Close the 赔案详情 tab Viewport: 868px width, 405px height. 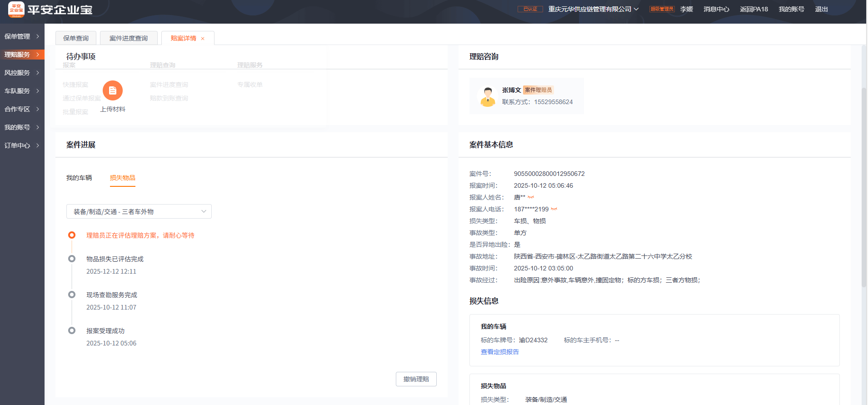pyautogui.click(x=203, y=39)
